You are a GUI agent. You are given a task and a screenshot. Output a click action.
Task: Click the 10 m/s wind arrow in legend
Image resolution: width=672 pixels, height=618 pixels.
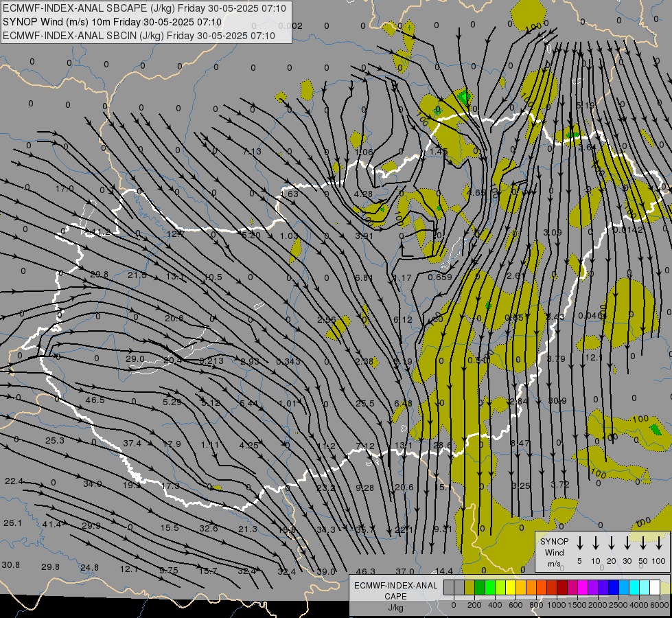[x=596, y=543]
